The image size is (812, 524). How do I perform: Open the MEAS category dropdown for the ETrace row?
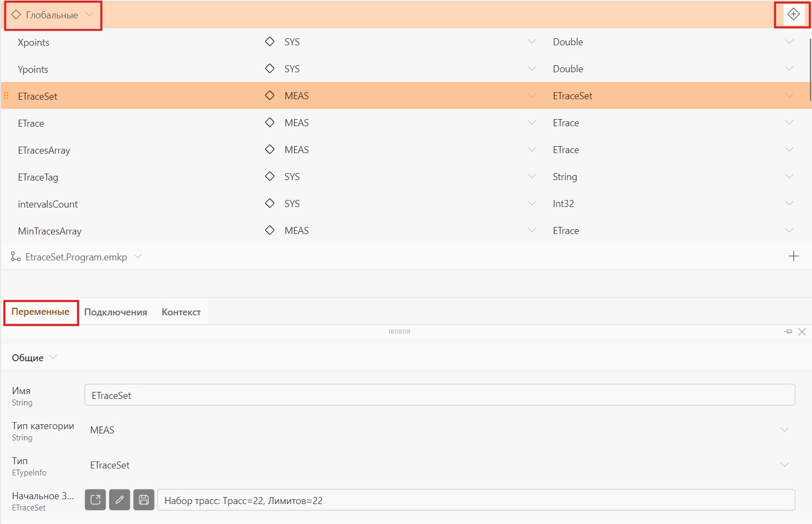[532, 122]
